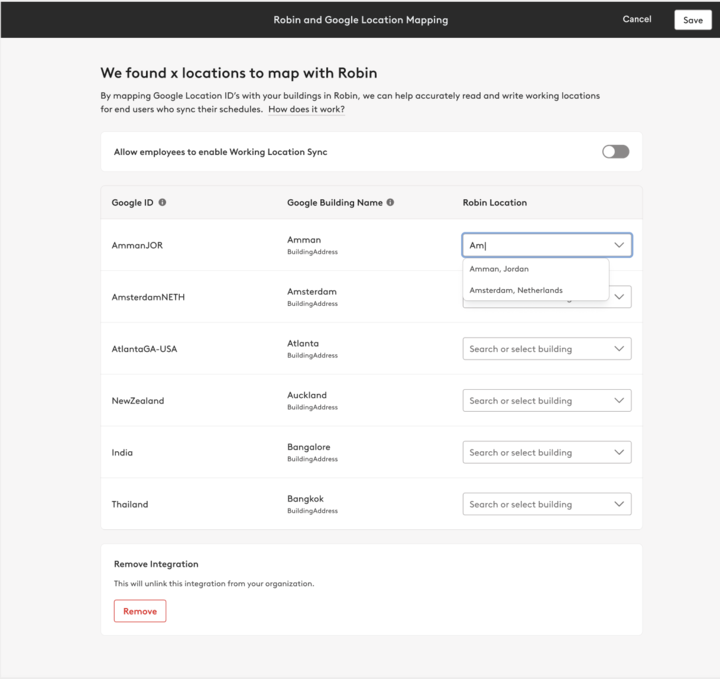
Task: Click the red Remove button
Action: 140,611
